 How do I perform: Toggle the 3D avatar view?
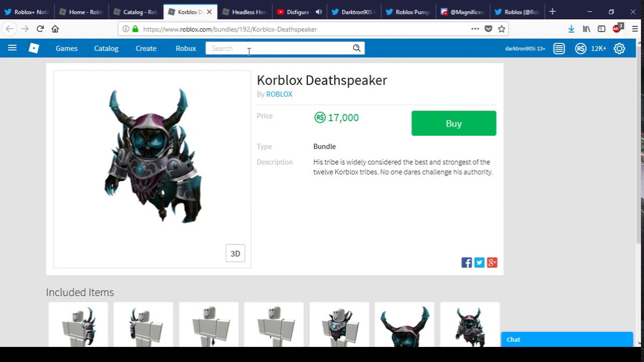pyautogui.click(x=235, y=253)
